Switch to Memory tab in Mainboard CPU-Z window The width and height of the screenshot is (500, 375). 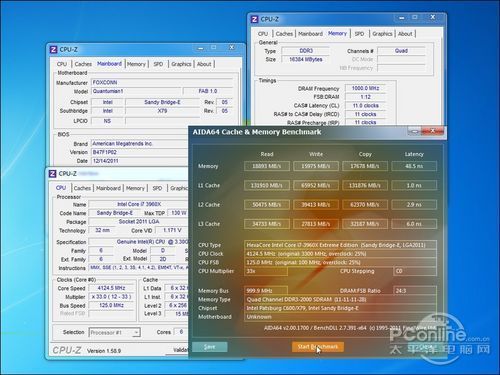[136, 64]
